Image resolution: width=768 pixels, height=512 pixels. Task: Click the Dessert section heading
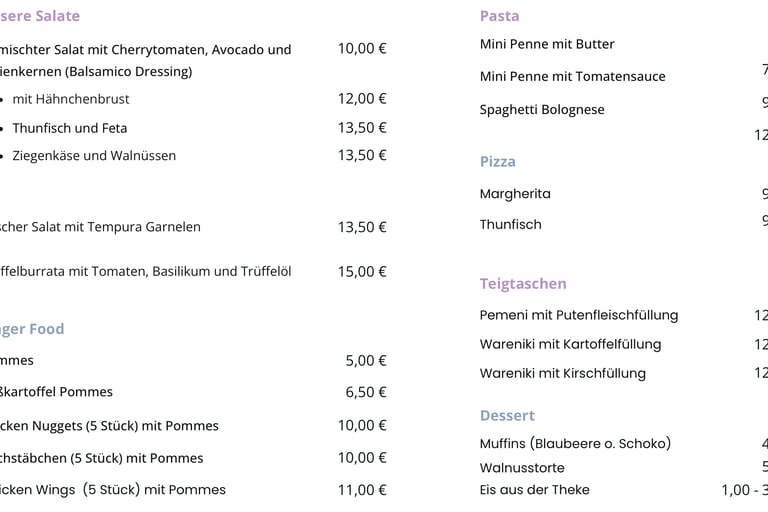[507, 415]
